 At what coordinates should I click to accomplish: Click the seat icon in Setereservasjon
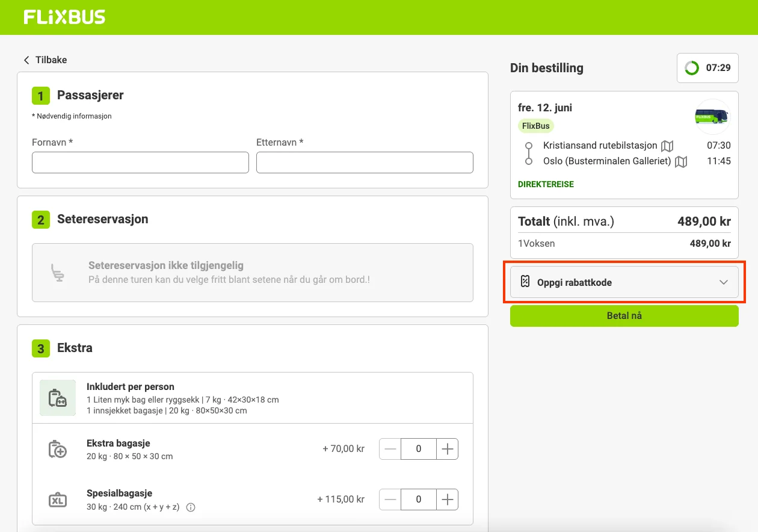point(58,273)
